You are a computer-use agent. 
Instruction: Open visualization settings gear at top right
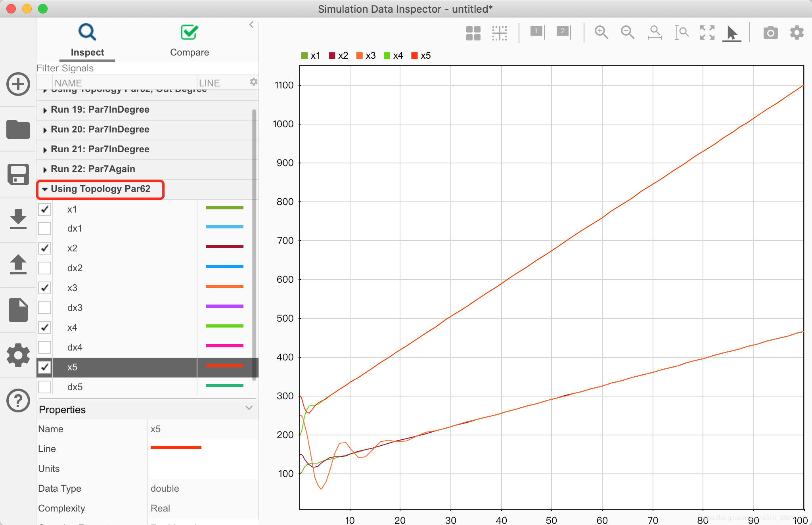tap(797, 33)
